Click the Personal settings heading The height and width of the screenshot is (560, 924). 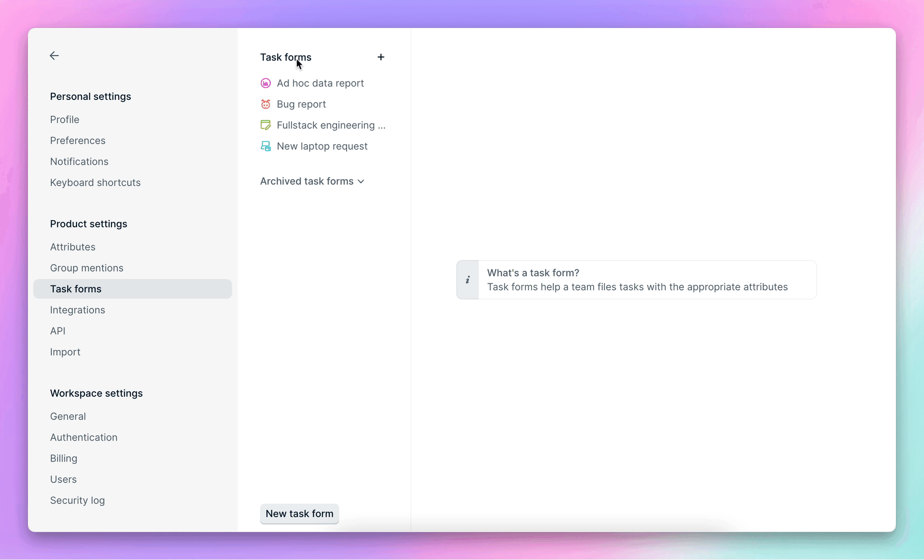pyautogui.click(x=91, y=96)
